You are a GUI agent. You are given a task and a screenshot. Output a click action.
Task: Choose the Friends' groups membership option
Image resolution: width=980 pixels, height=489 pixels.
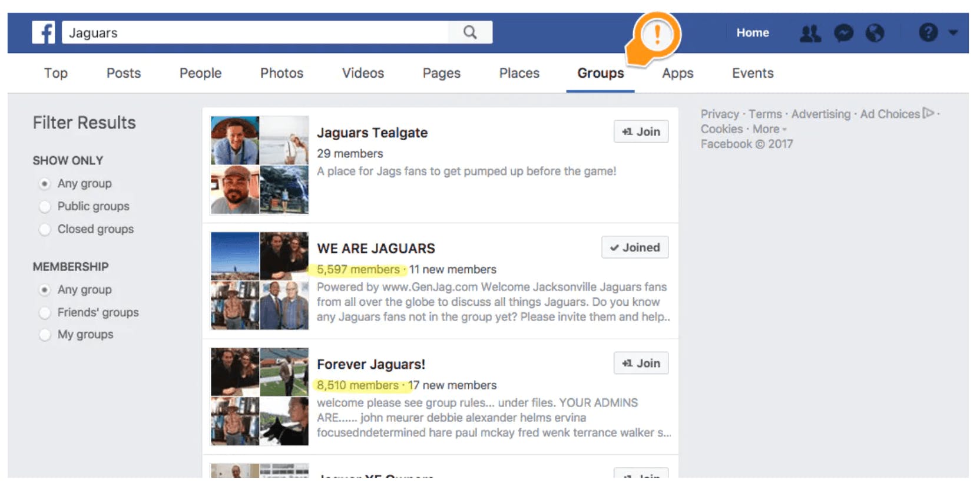click(45, 313)
